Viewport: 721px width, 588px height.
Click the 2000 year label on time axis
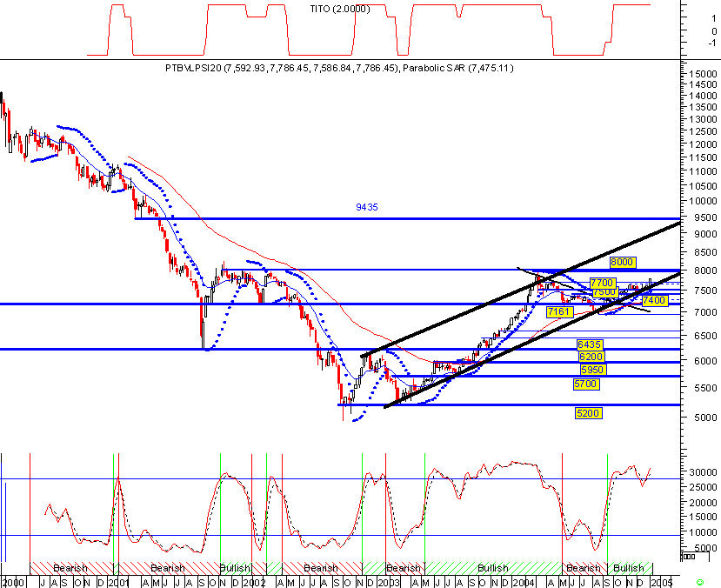point(13,583)
